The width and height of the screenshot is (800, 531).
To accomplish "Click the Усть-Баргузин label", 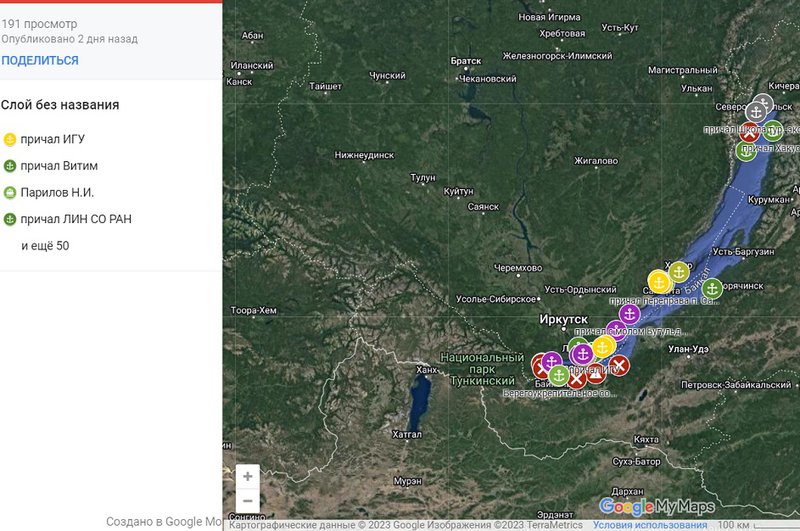I will [x=743, y=251].
